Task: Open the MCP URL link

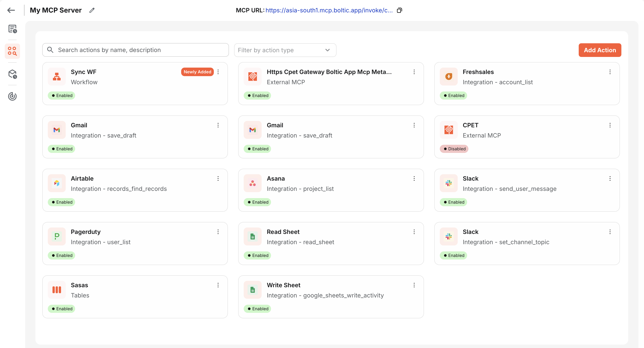Action: click(329, 10)
